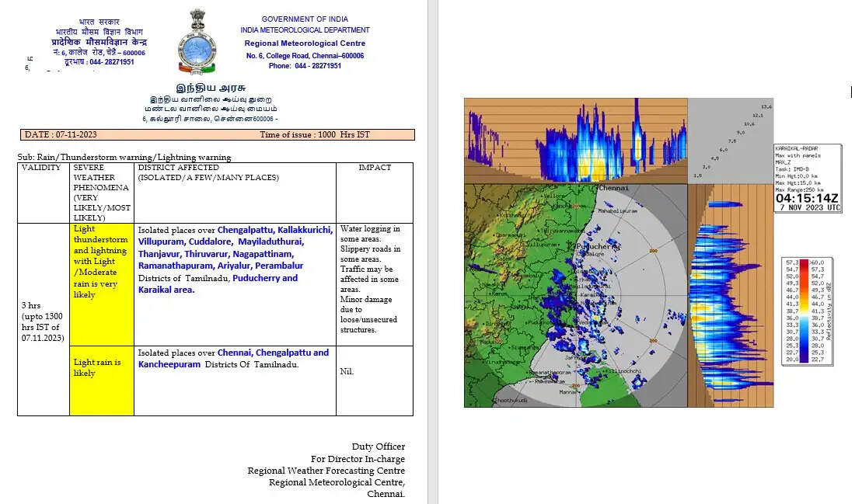Click the yellow light thunderstorm warning cell
862x504 pixels.
click(x=101, y=262)
